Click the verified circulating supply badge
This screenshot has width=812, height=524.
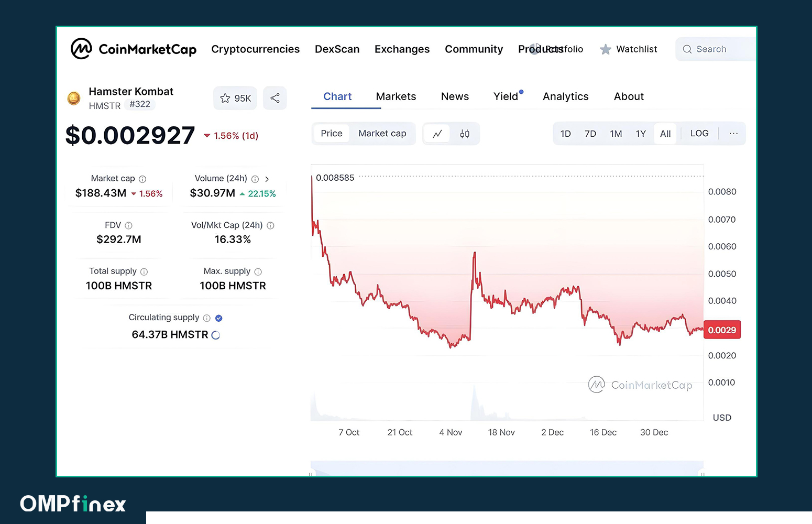coord(219,318)
